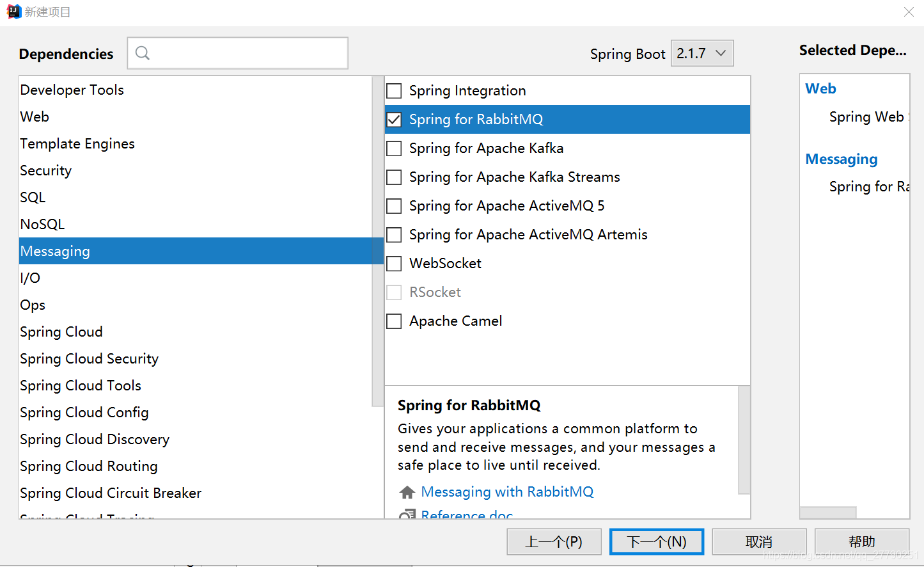This screenshot has width=924, height=567.
Task: Click the home icon beside Messaging with RabbitMQ
Action: coord(407,492)
